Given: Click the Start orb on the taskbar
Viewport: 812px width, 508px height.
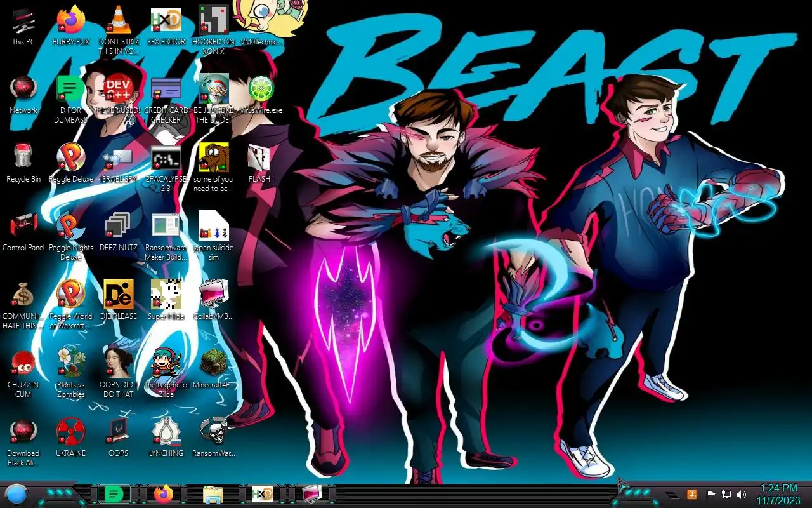Looking at the screenshot, I should (16, 493).
